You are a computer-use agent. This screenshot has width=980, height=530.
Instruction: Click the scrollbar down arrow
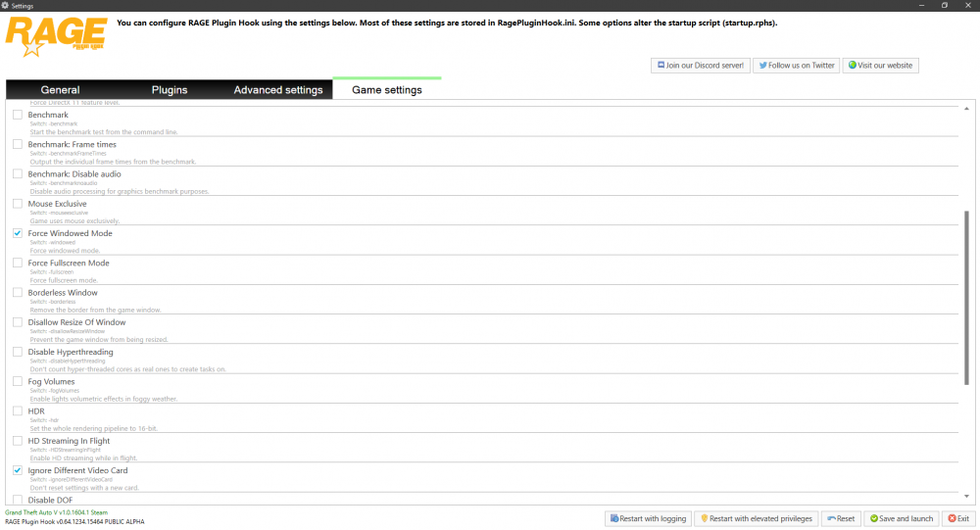[966, 497]
